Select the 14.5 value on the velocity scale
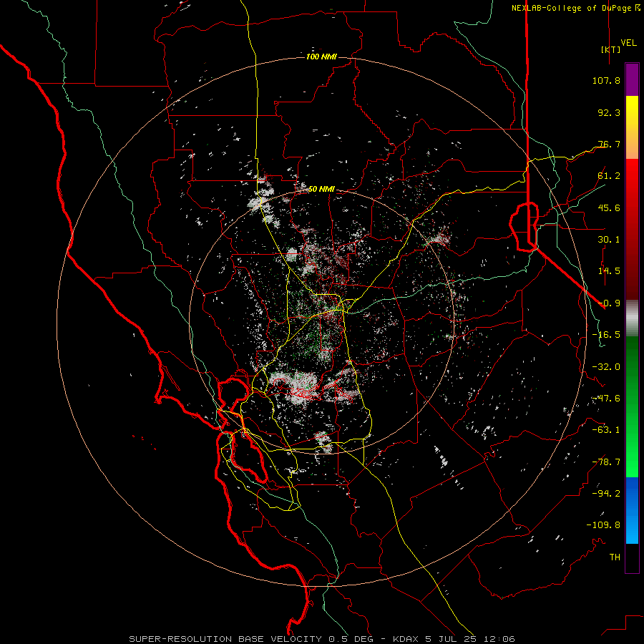Screen dimensions: 644x644 pos(609,271)
